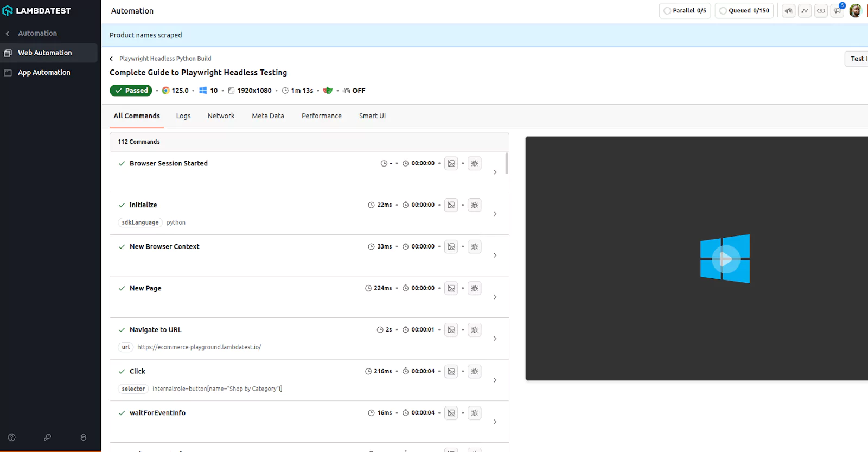Click the ecommerce-playground URL value
Viewport: 868px width, 452px height.
[x=199, y=347]
